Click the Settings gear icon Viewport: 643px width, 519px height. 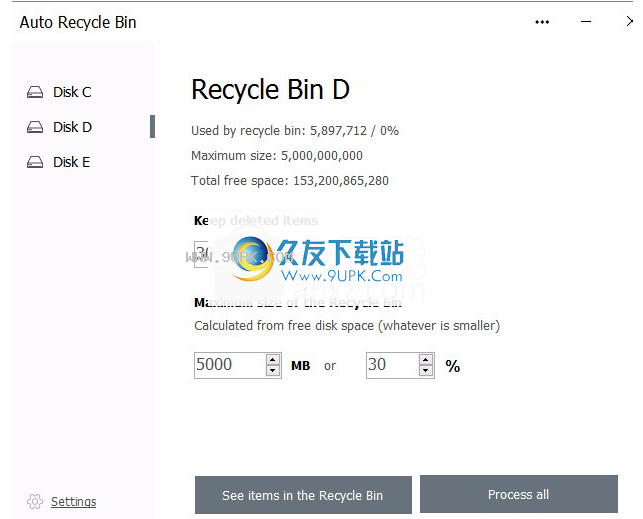coord(35,501)
